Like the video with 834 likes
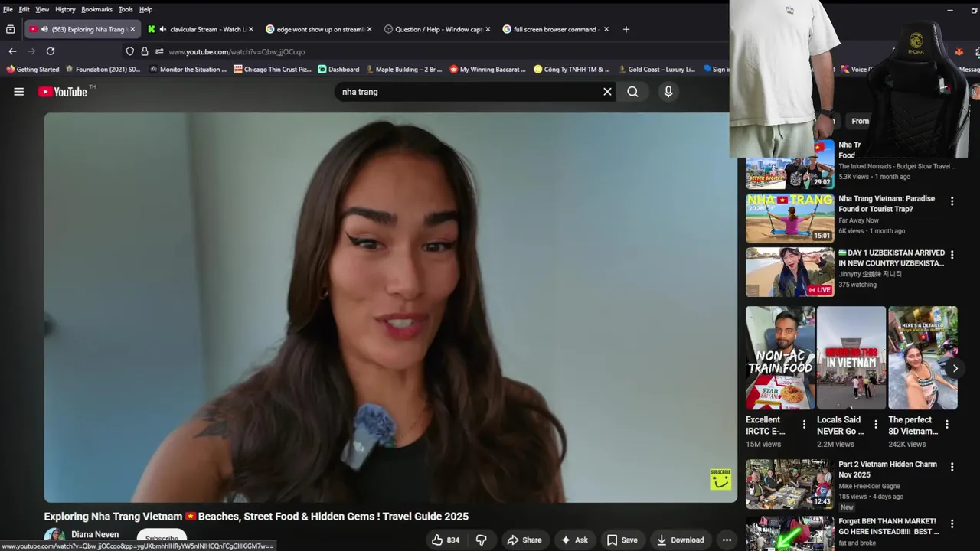 tap(446, 540)
